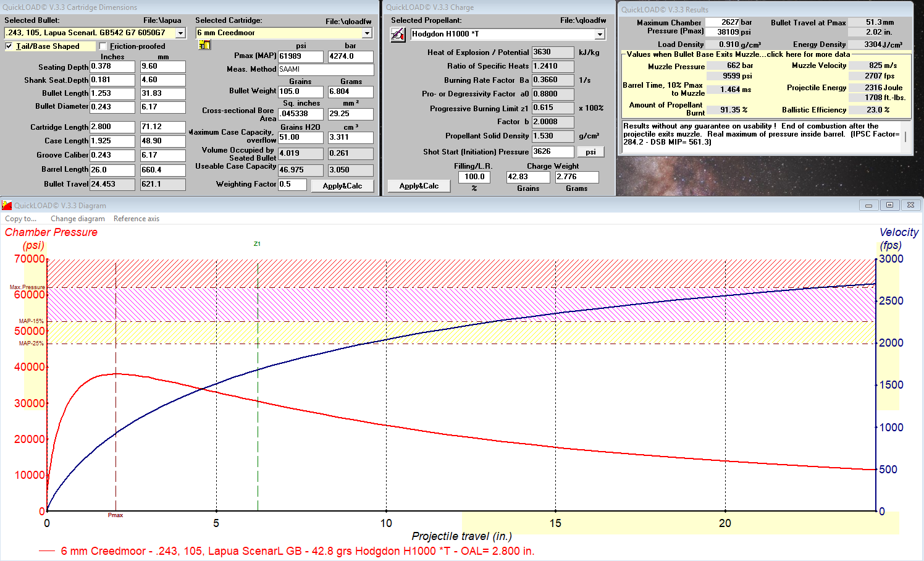Click the Filling/L.R. percent field

coord(474,177)
